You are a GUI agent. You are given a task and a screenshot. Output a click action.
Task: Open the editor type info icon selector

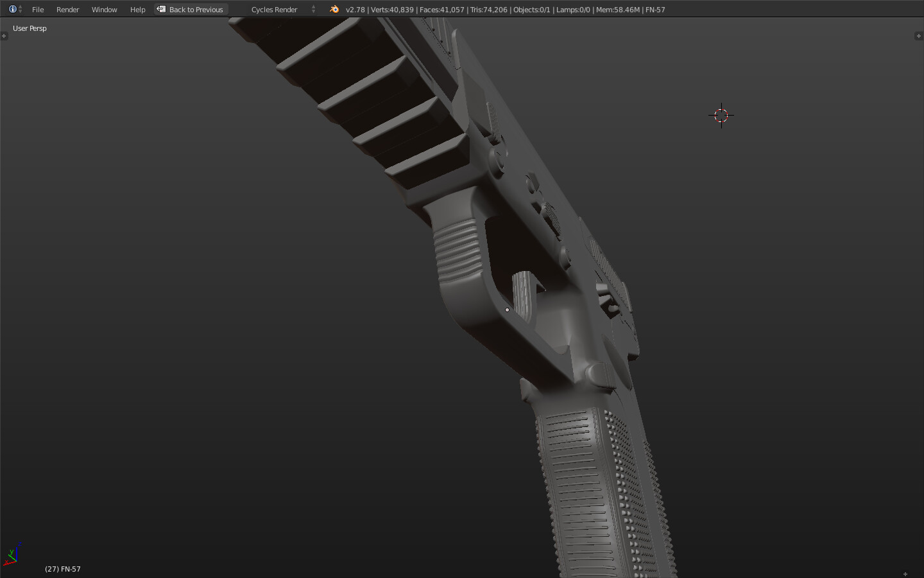[15, 9]
